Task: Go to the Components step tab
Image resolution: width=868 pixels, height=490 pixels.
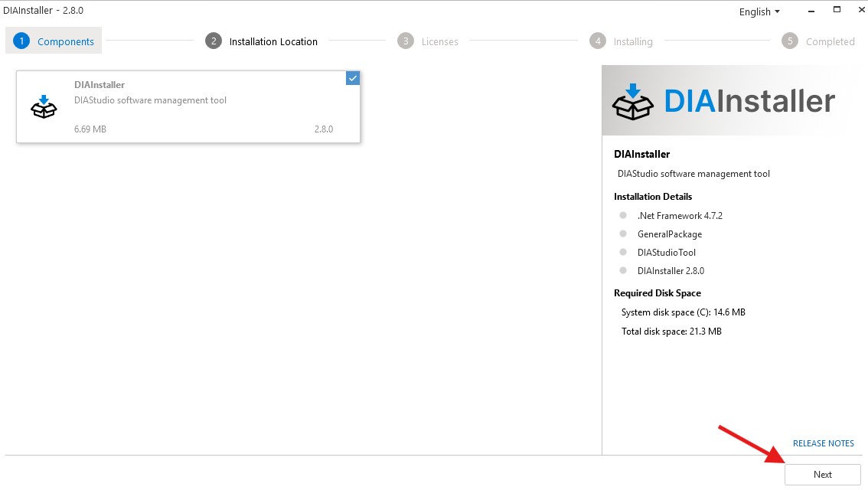Action: 54,41
